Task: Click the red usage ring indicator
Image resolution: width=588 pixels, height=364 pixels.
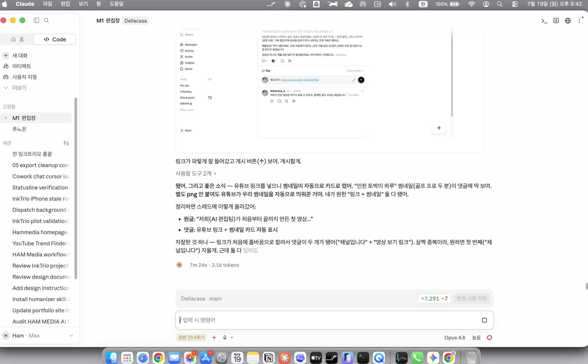Action: coord(489,338)
